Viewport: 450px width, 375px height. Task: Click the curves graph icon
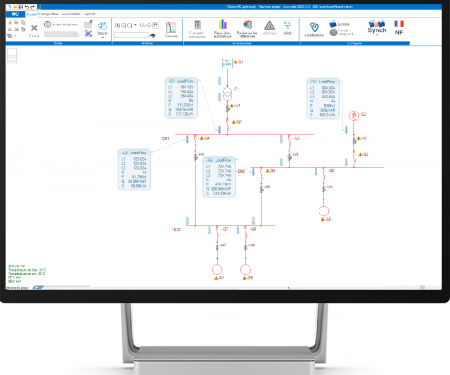click(171, 27)
